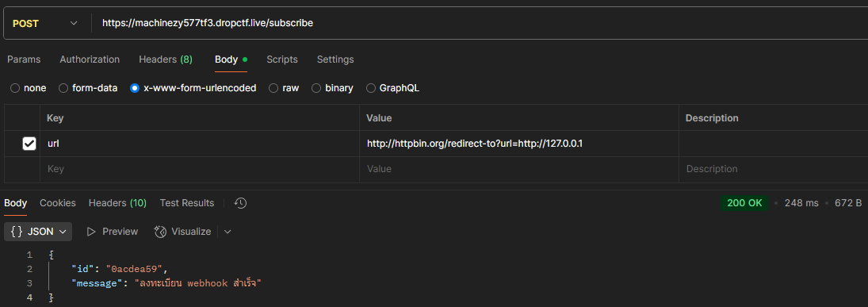
Task: Select the form-data radio button
Action: click(x=88, y=88)
